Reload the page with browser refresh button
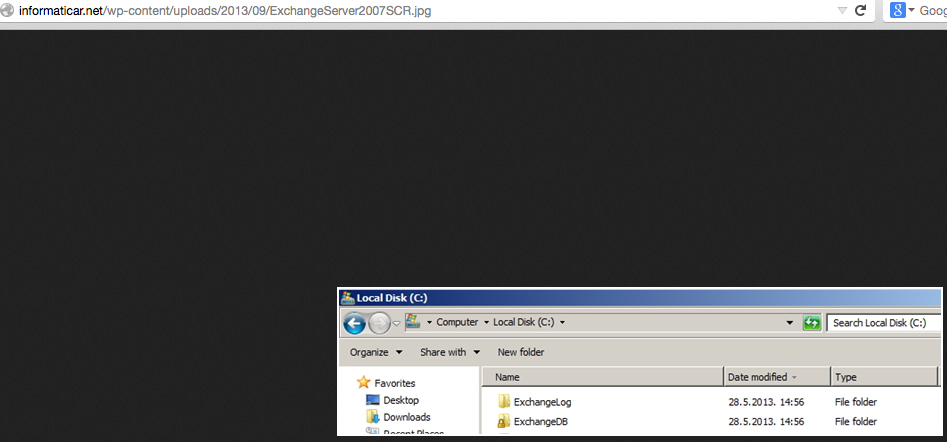 (861, 10)
